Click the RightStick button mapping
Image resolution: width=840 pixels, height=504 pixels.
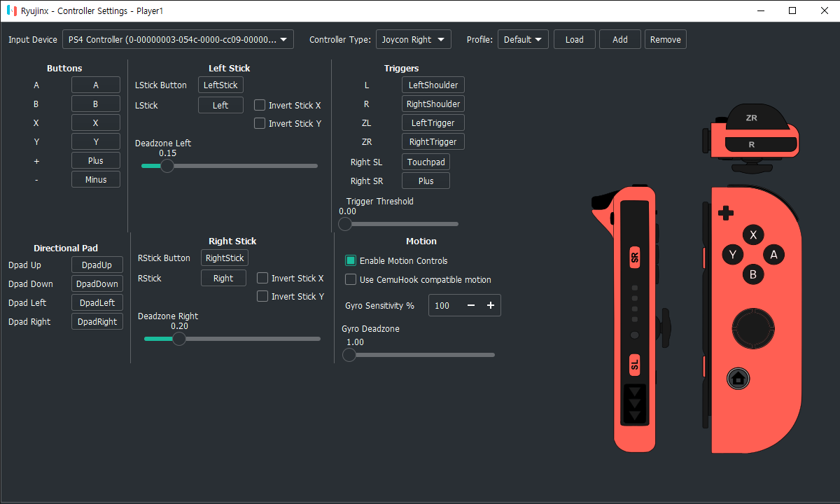tap(225, 258)
